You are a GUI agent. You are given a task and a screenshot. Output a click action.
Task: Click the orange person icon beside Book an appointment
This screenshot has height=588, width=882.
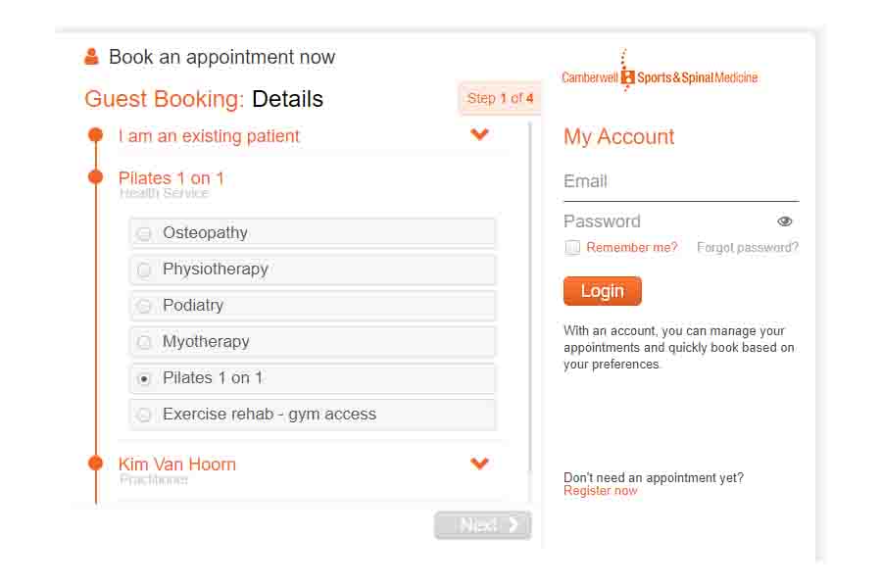pos(91,57)
